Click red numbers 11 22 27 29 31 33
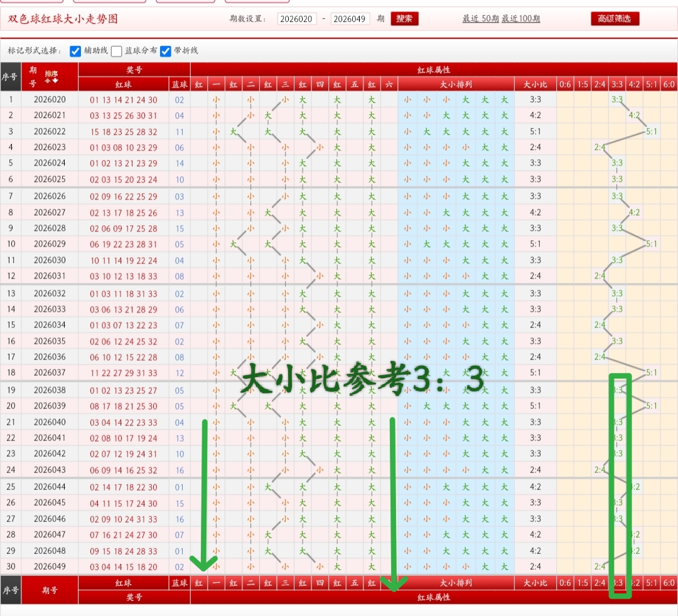 [x=124, y=373]
